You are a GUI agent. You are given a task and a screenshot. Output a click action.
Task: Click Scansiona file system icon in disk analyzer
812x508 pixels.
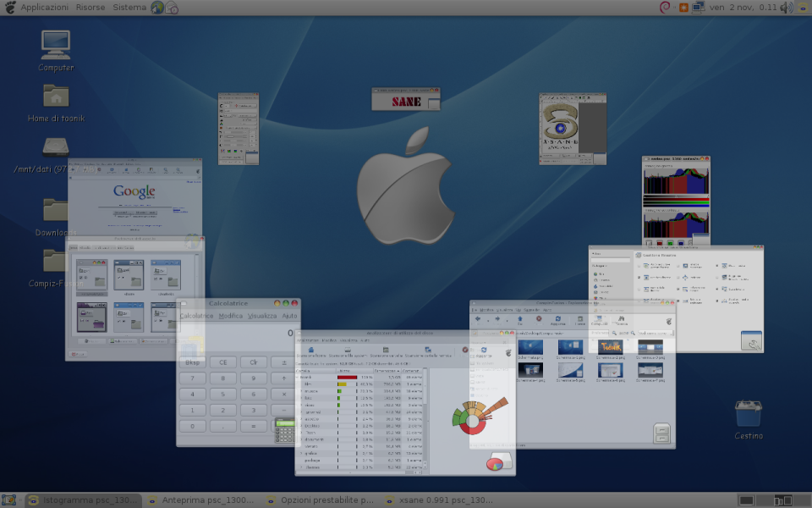click(348, 352)
